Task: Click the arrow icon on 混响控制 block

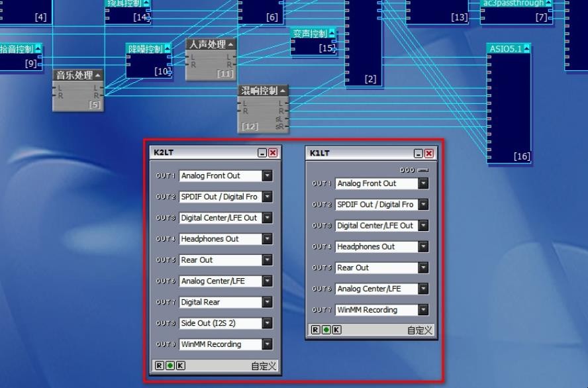Action: click(x=282, y=91)
